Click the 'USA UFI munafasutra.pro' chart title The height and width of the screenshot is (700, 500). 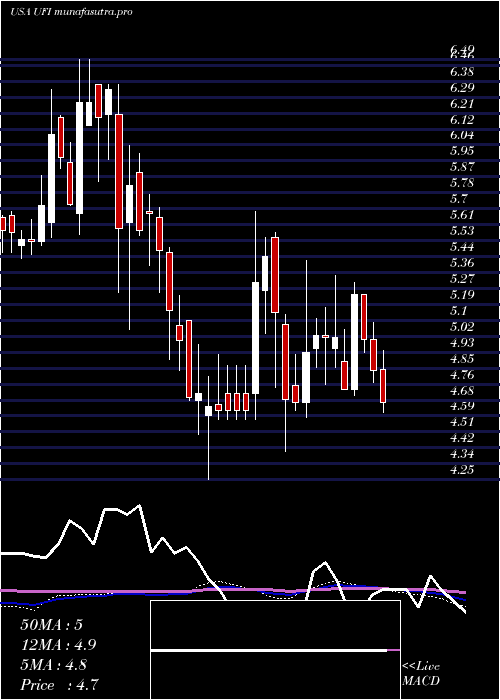tap(70, 12)
